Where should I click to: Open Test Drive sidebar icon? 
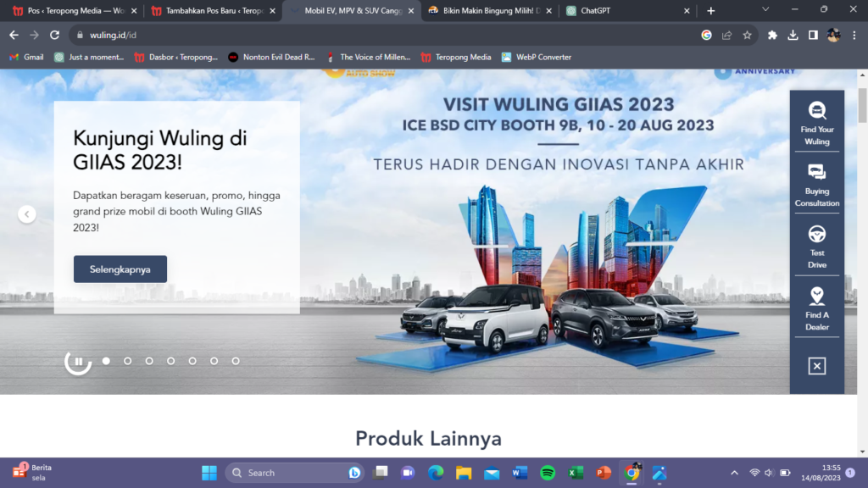tap(816, 247)
